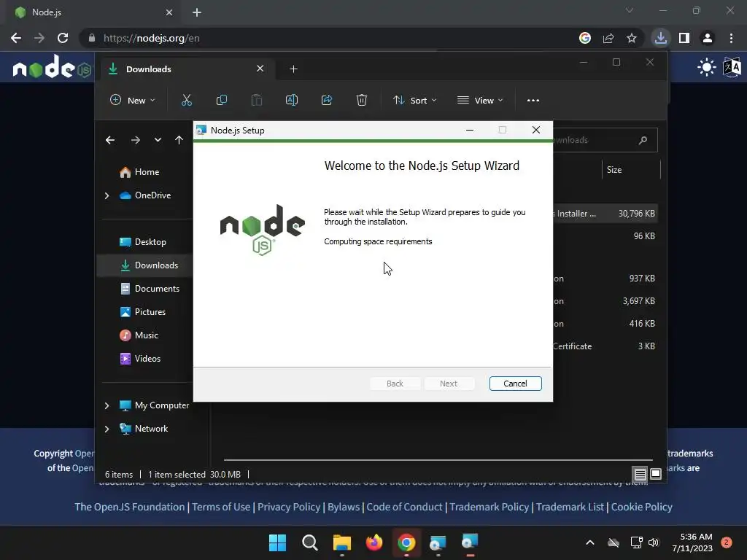Add a new File Explorer tab
Image resolution: width=747 pixels, height=560 pixels.
click(x=293, y=69)
